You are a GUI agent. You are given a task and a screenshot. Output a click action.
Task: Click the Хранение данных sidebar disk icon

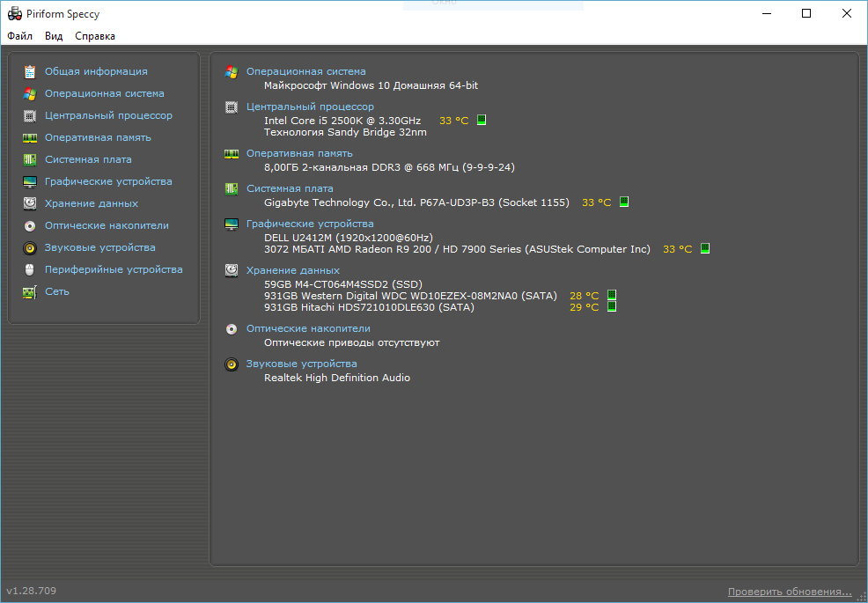(x=30, y=203)
